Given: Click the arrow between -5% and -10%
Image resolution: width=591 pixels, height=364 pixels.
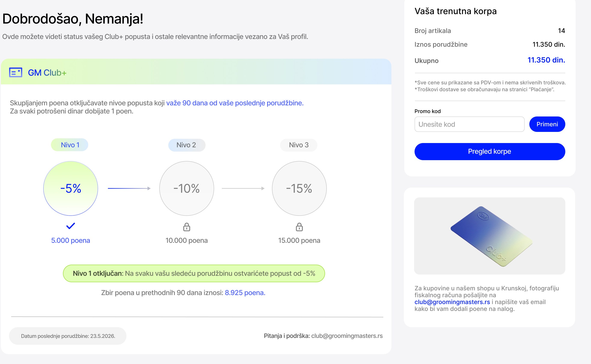Looking at the screenshot, I should pos(129,188).
